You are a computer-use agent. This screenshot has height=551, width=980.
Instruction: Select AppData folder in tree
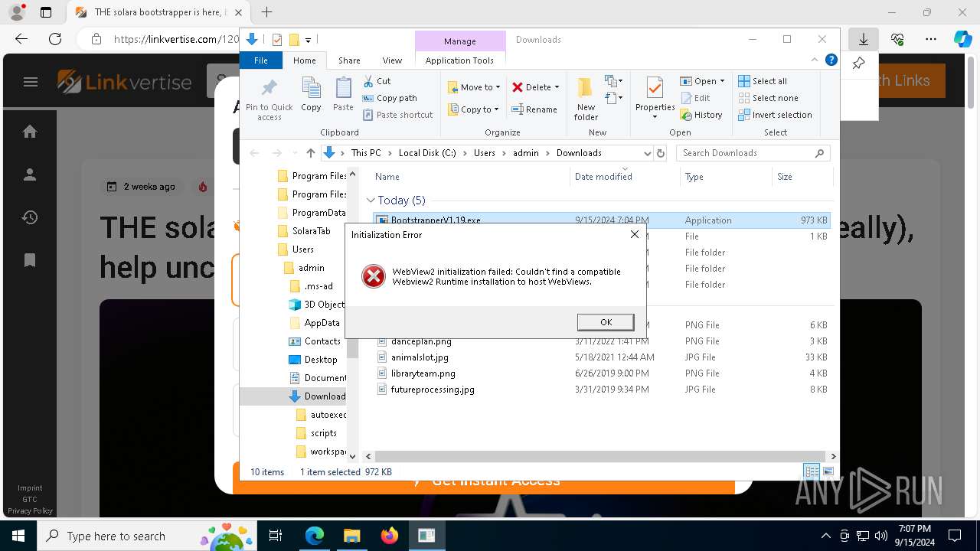coord(315,323)
